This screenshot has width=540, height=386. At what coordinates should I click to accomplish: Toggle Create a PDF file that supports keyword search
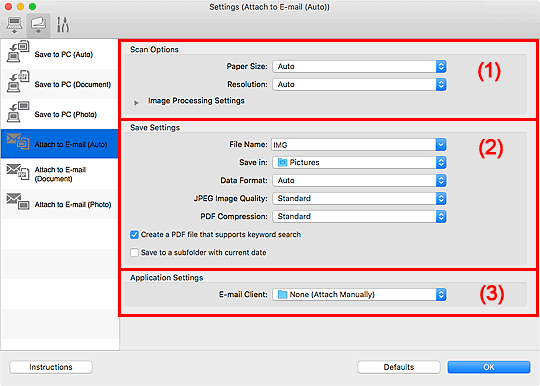pos(134,235)
